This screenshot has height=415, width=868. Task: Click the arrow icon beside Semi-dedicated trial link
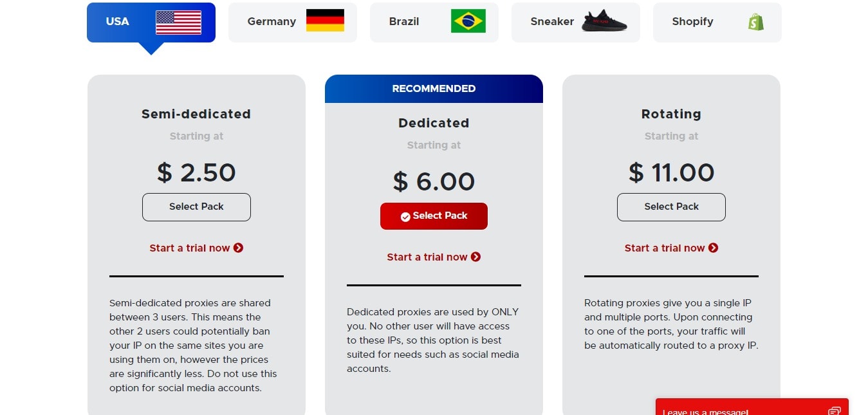pyautogui.click(x=239, y=248)
